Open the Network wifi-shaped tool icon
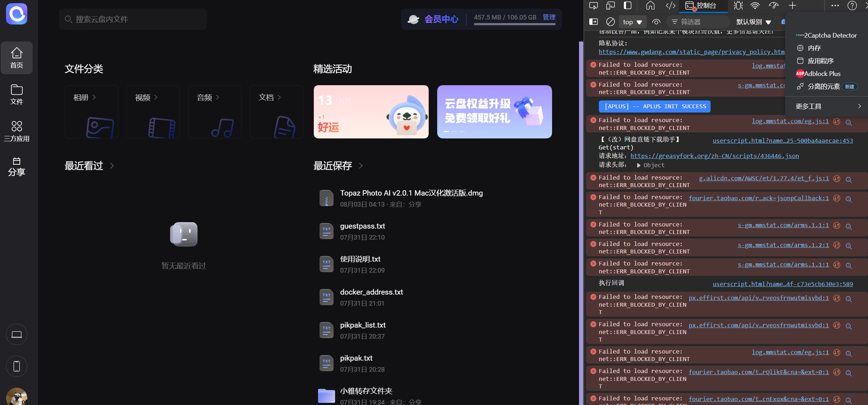The height and width of the screenshot is (405, 868). pos(755,6)
